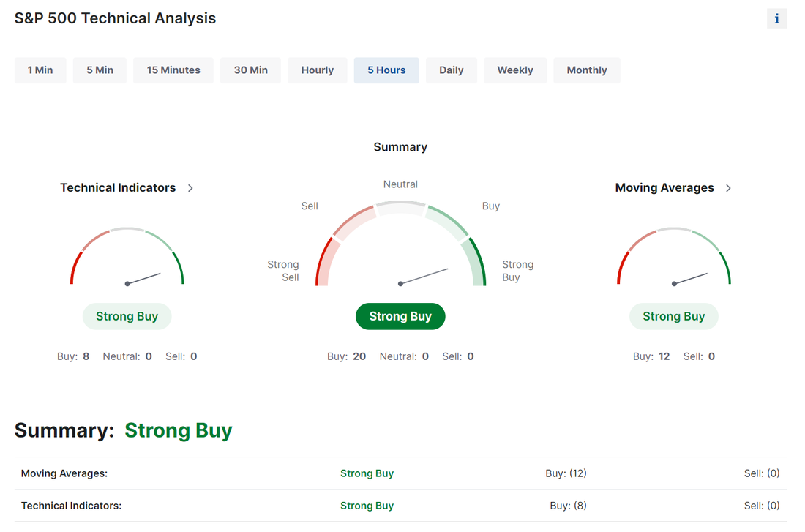This screenshot has width=805, height=532.
Task: Open the Technical Indicators heading link
Action: (x=118, y=188)
